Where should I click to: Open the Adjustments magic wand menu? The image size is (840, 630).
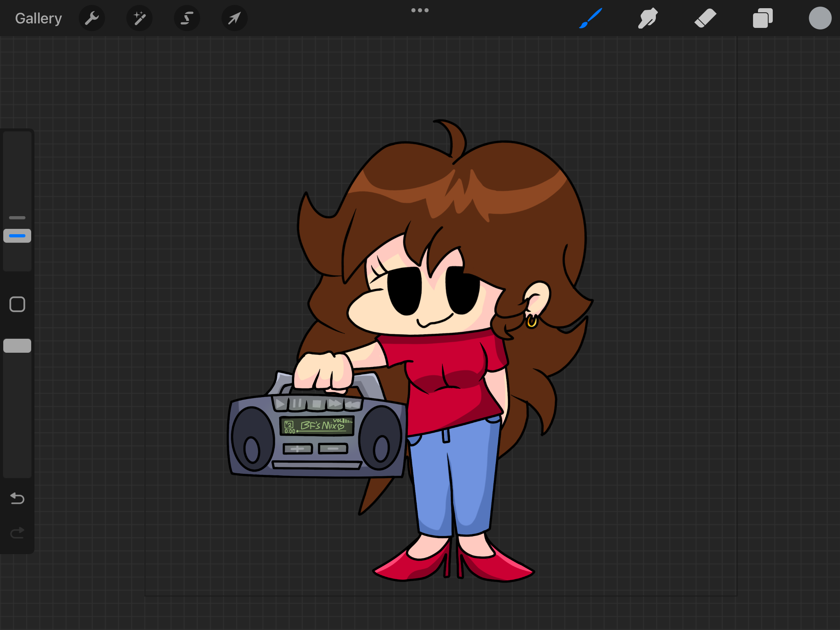point(139,18)
